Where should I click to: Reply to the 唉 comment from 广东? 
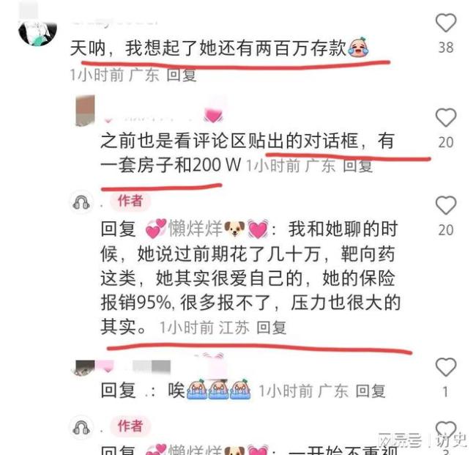pyautogui.click(x=371, y=391)
